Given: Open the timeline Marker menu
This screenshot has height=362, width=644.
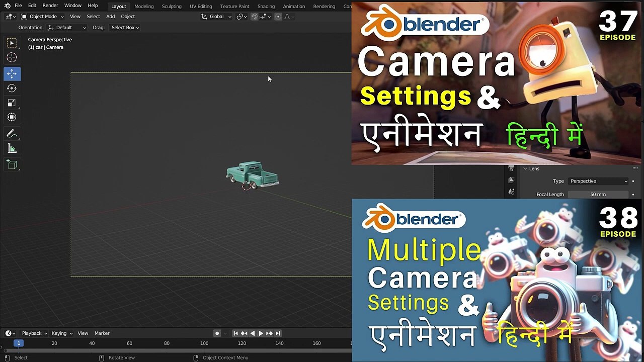Looking at the screenshot, I should pyautogui.click(x=102, y=333).
